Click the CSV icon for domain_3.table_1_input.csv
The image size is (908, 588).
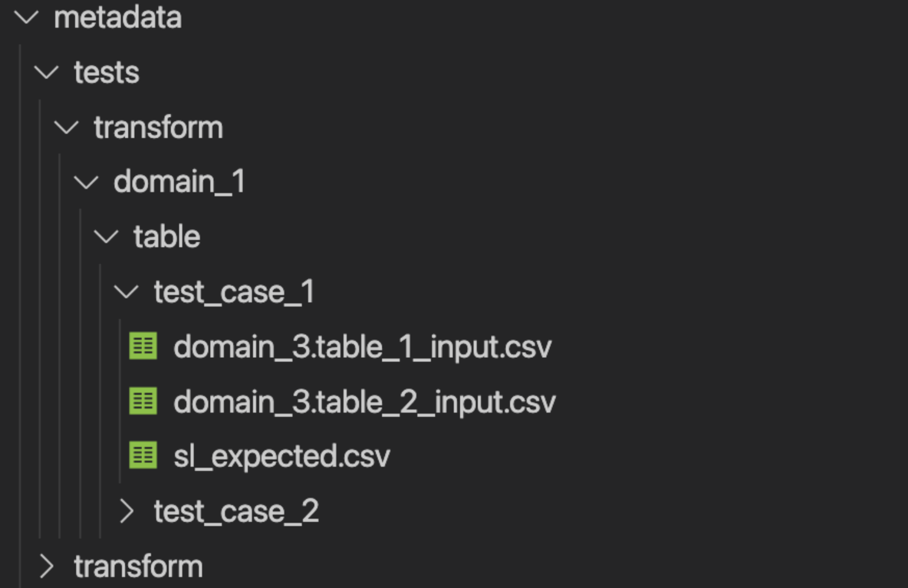143,346
